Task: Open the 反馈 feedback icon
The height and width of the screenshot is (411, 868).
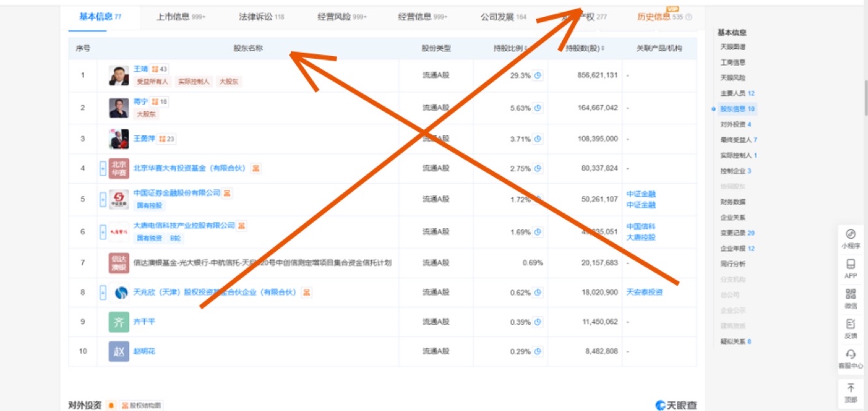Action: click(850, 324)
